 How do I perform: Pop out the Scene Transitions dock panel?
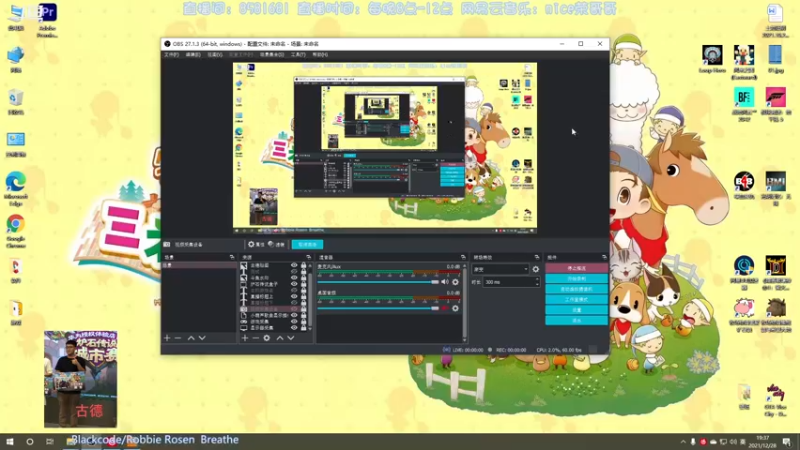click(537, 257)
